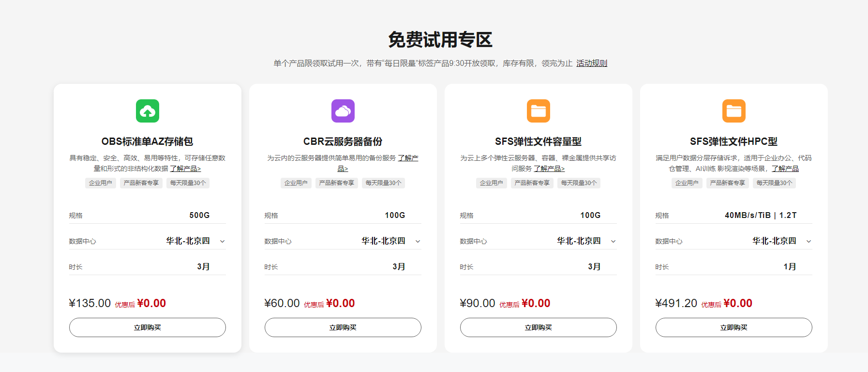Image resolution: width=868 pixels, height=372 pixels.
Task: Open 了解产品 link in OBS card
Action: (185, 169)
